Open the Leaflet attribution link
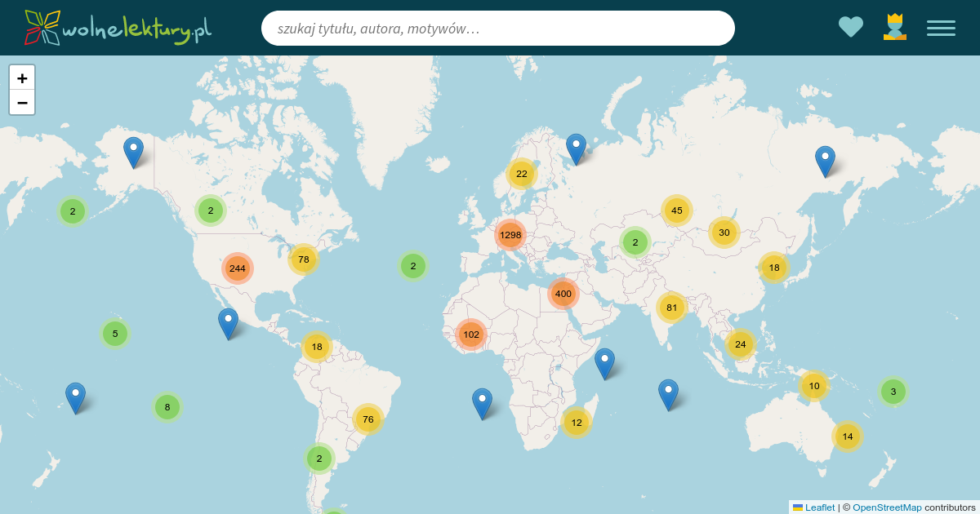 tap(819, 507)
